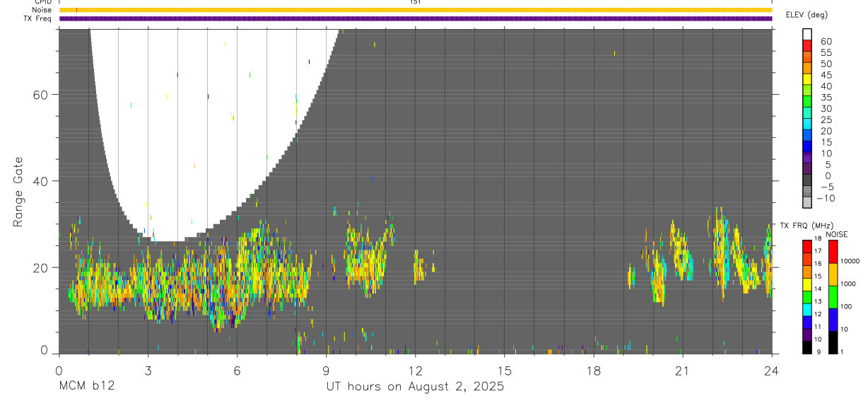The width and height of the screenshot is (868, 401).
Task: Click the '10000' label on NOISE colorbar
Action: coord(849,261)
